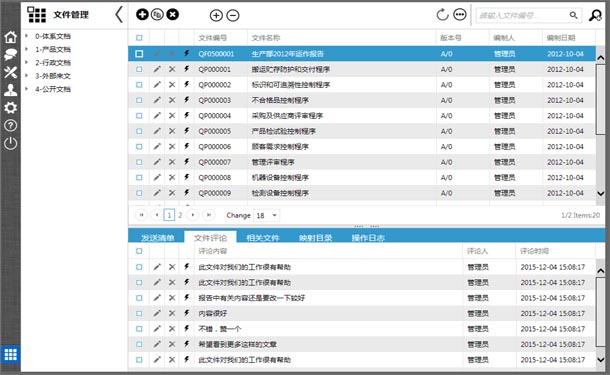Image resolution: width=610 pixels, height=375 pixels.
Task: Collapse the 文件管理 side panel with chevron
Action: click(119, 15)
